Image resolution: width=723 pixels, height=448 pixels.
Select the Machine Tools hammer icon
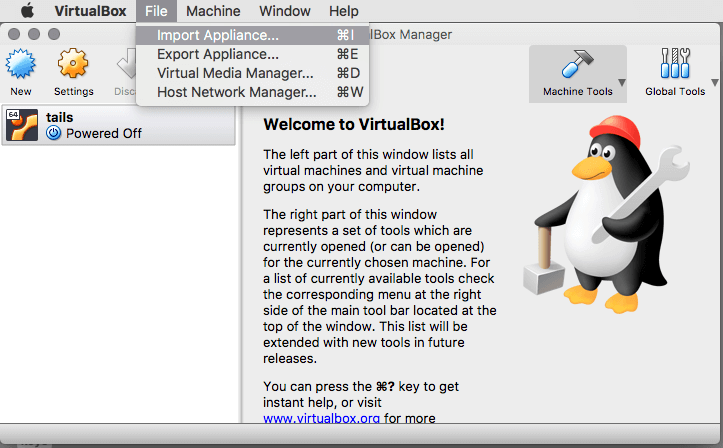[577, 63]
